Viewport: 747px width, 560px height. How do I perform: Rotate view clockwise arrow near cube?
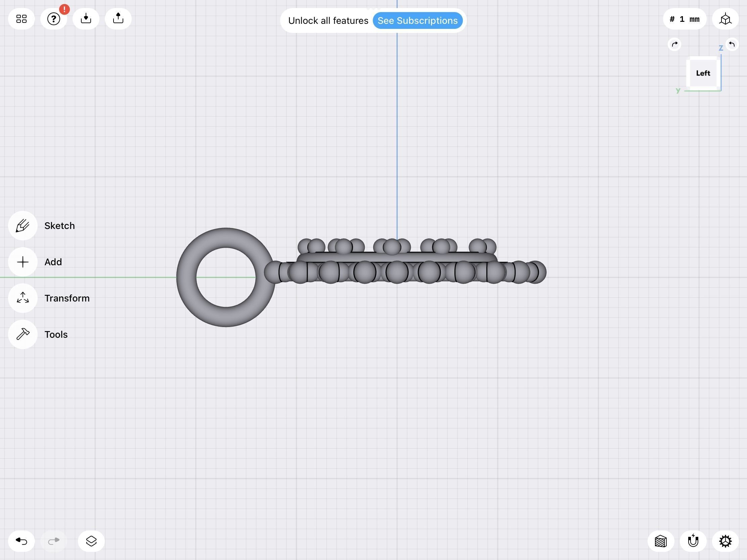674,44
